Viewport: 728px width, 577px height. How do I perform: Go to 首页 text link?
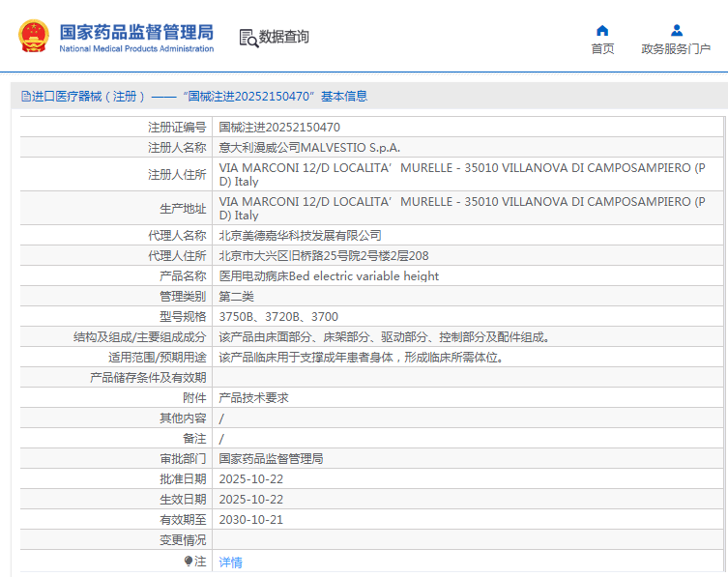(602, 48)
